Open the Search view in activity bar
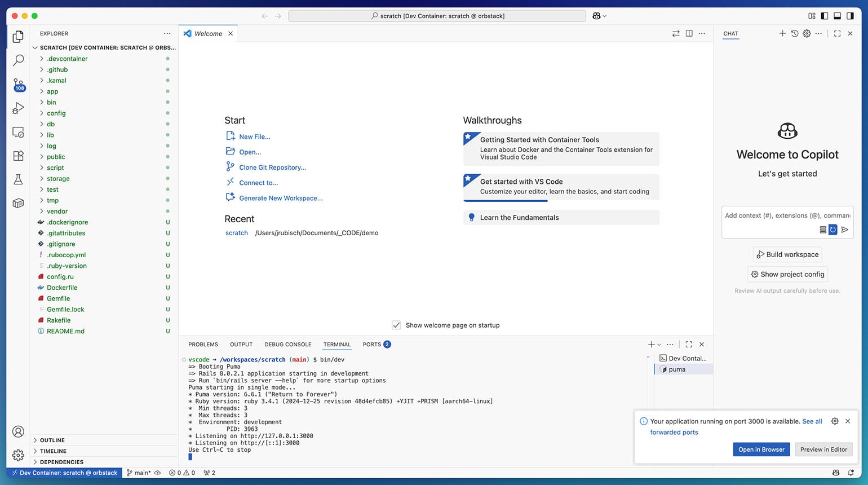868x485 pixels. (18, 60)
